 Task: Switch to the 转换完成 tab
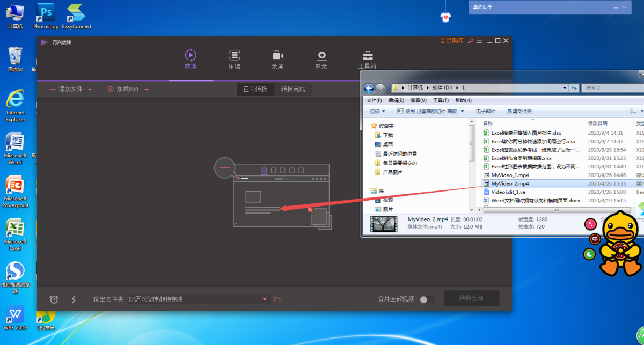[292, 89]
